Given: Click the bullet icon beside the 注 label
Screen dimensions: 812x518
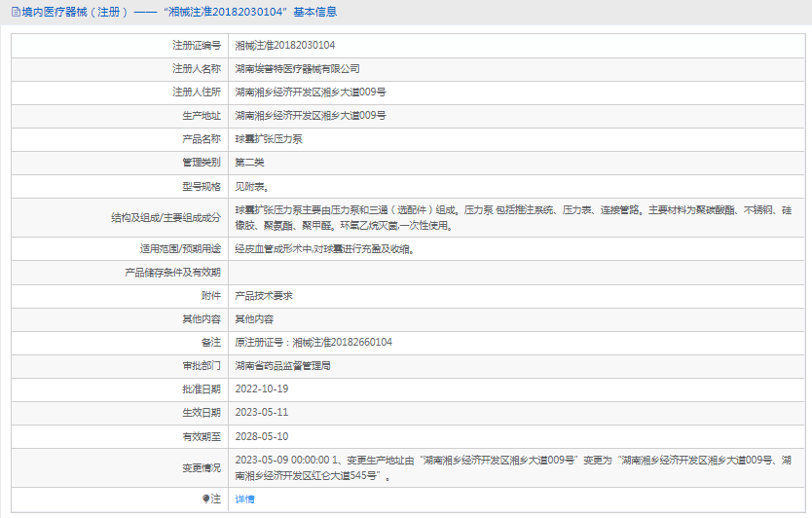Looking at the screenshot, I should point(205,499).
